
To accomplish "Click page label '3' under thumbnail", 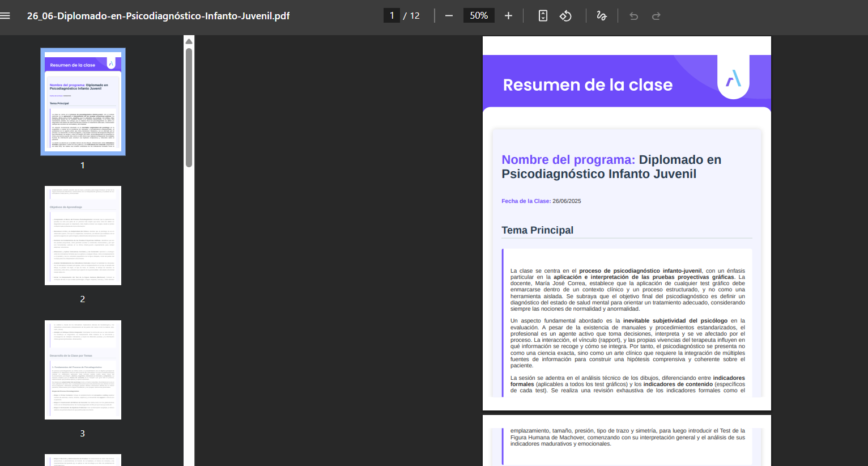I will [83, 434].
